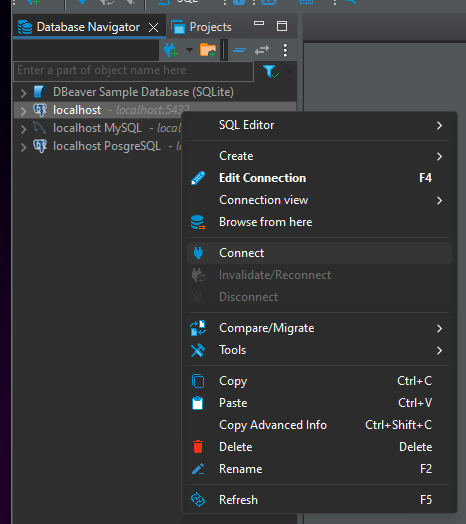This screenshot has height=524, width=466.
Task: Open the Connection view submenu
Action: [x=319, y=200]
